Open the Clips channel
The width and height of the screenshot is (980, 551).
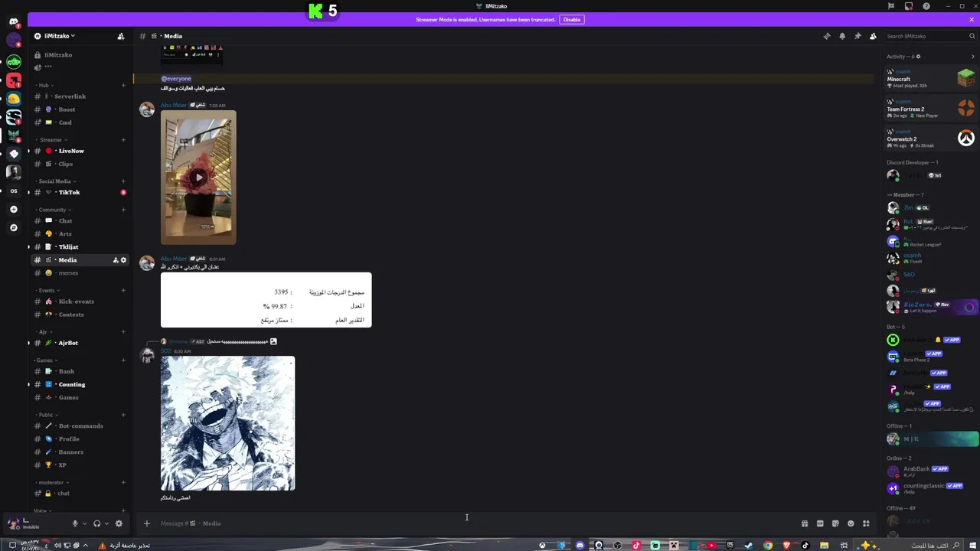coord(80,164)
